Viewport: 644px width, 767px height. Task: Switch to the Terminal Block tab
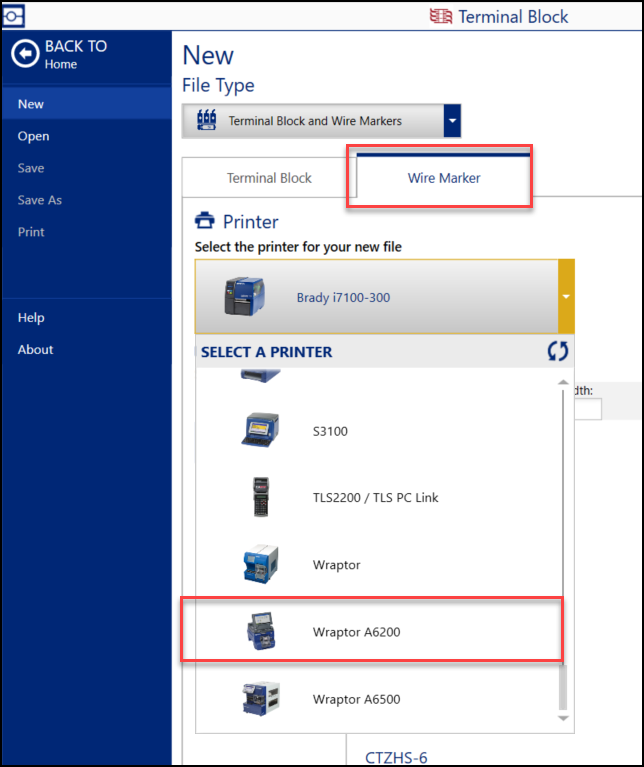(269, 178)
